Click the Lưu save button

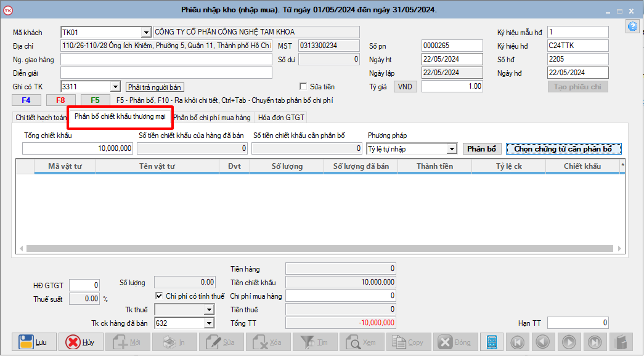point(34,342)
